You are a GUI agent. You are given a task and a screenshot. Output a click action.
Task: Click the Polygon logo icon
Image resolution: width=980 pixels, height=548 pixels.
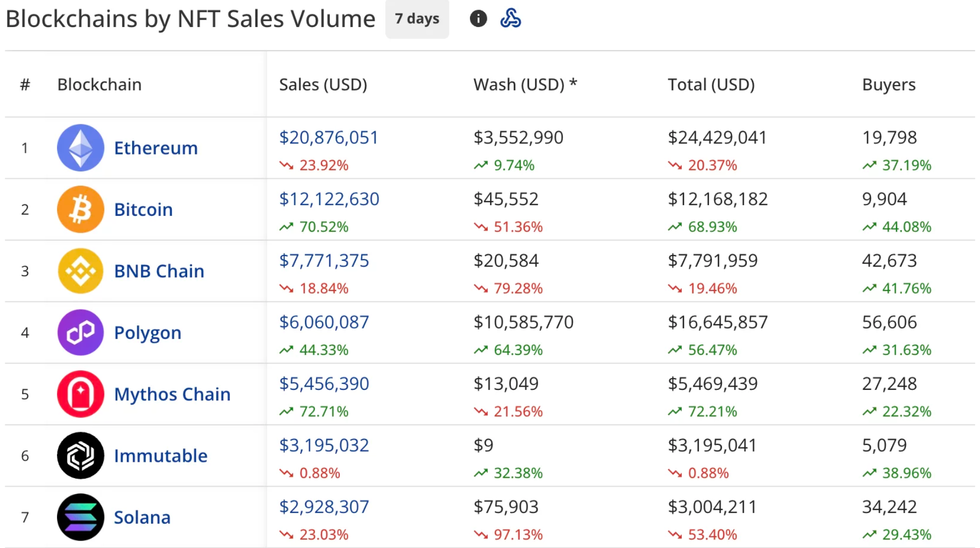(80, 333)
